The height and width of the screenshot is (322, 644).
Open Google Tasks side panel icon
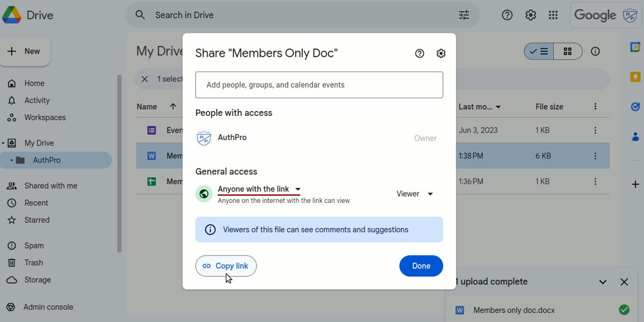pos(635,107)
